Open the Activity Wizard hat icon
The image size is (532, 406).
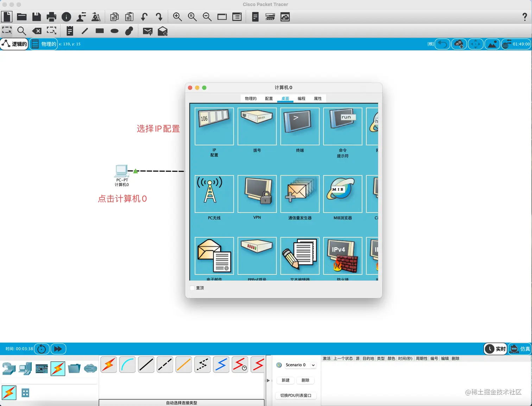[96, 17]
